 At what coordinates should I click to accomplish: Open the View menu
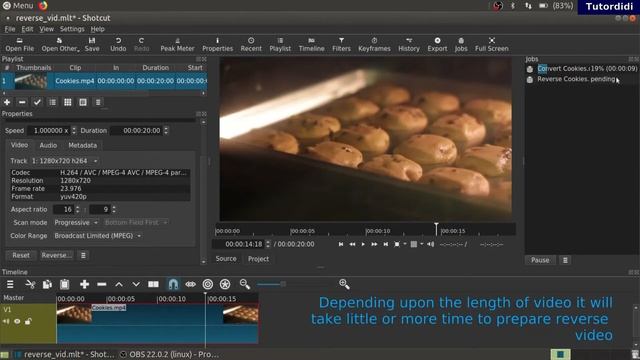click(47, 29)
